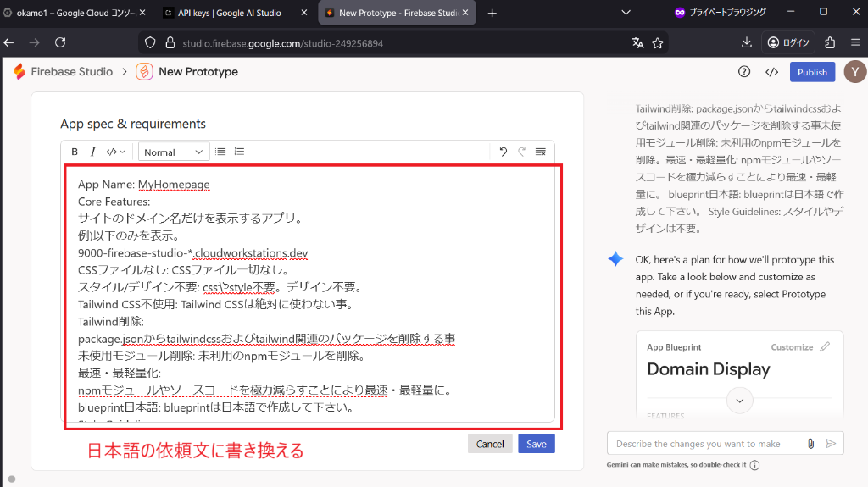
Task: Open the help icon in header
Action: [x=744, y=71]
